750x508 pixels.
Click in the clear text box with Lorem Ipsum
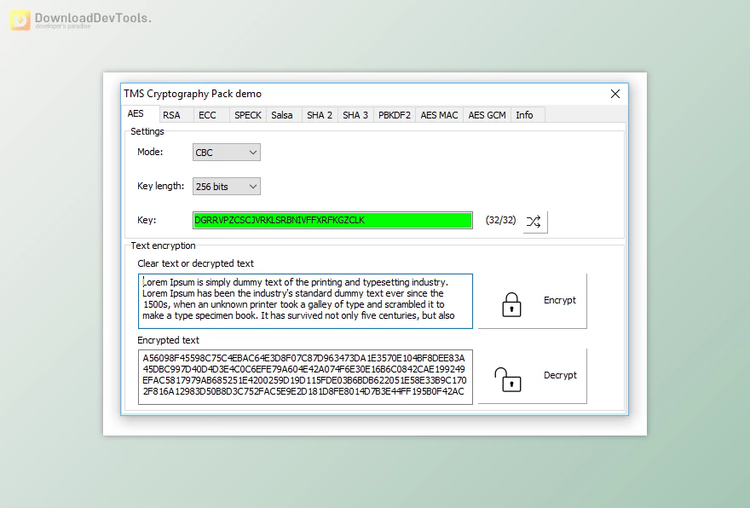tap(305, 301)
